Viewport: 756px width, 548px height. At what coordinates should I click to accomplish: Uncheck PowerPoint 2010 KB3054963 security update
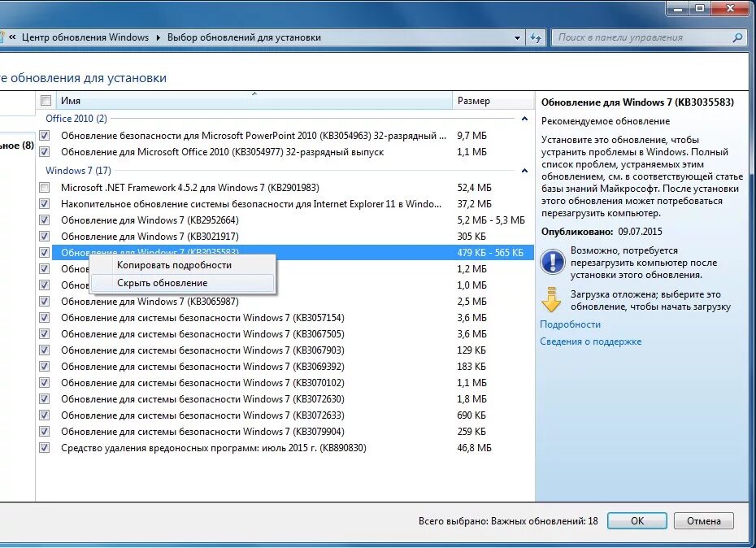click(x=45, y=136)
